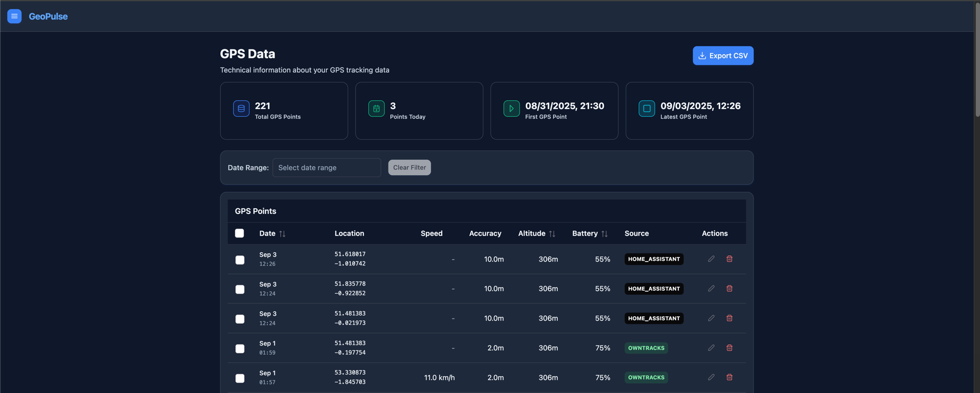Image resolution: width=980 pixels, height=393 pixels.
Task: Edit the GPS point at 51.835778
Action: click(711, 289)
